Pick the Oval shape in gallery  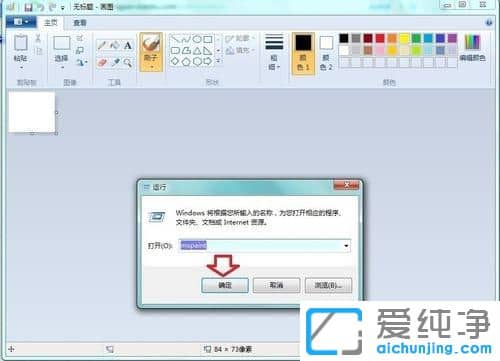pos(197,39)
